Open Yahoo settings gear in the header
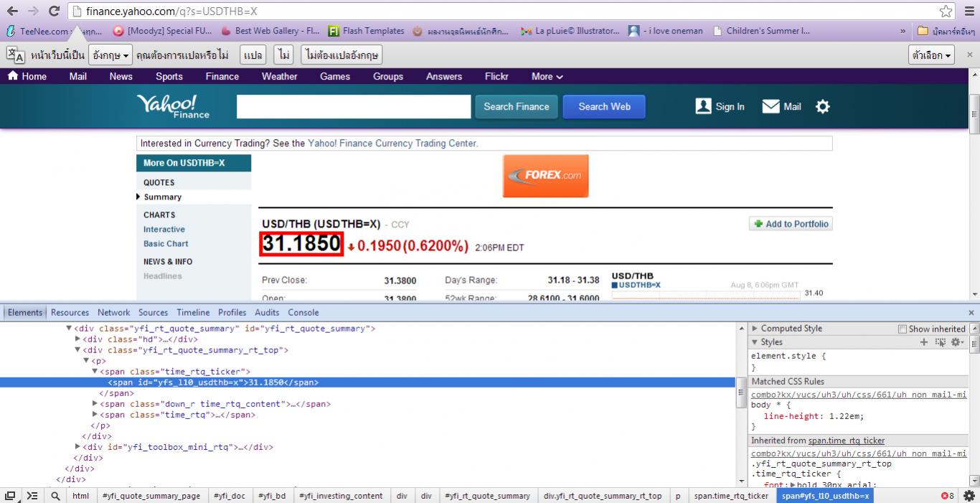980x503 pixels. click(823, 106)
